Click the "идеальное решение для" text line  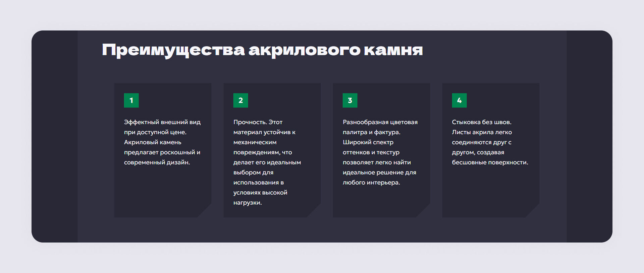pos(379,173)
